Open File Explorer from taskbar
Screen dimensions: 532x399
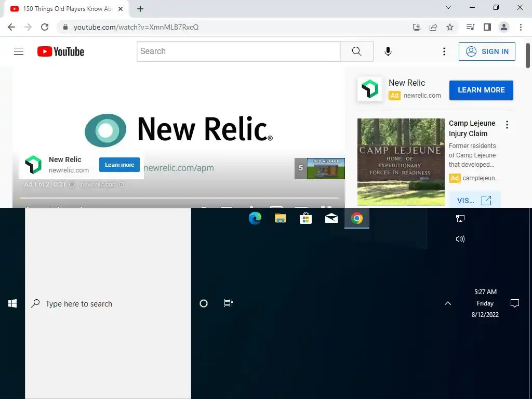(280, 218)
